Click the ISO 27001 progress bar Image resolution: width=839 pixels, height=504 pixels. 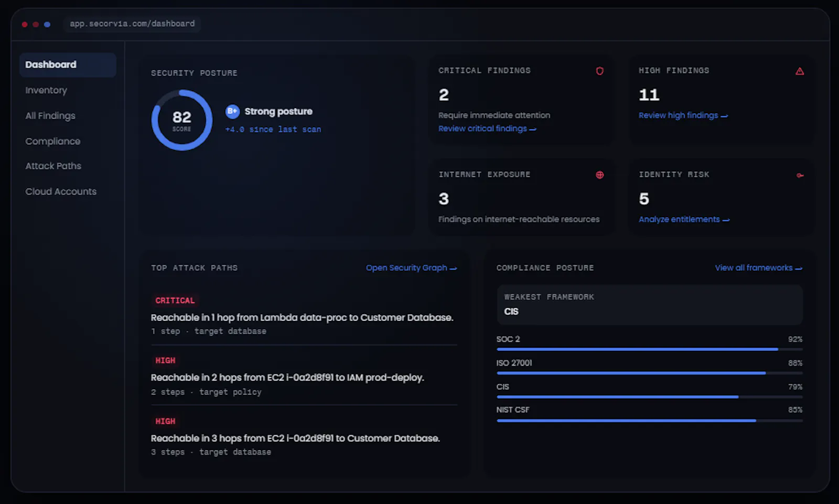(x=649, y=373)
